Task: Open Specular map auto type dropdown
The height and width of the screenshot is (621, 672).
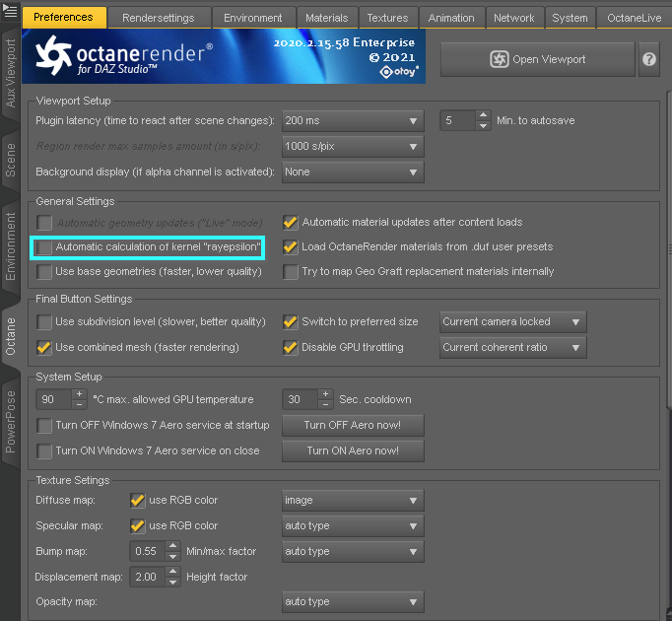Action: 353,525
